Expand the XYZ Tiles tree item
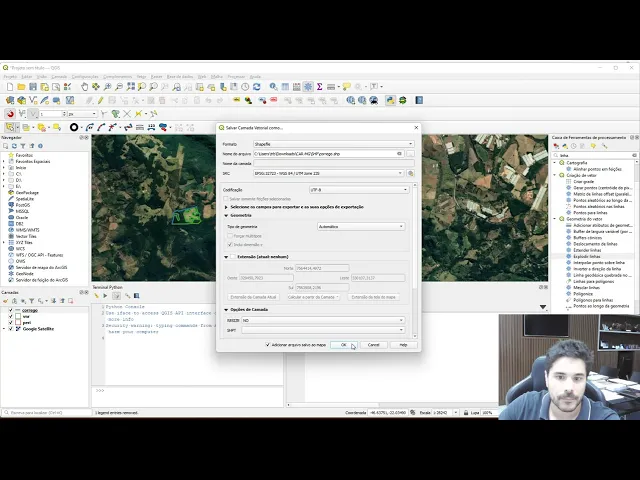This screenshot has height=480, width=640. click(4, 242)
